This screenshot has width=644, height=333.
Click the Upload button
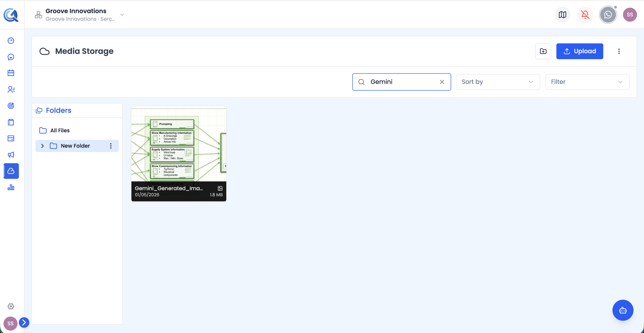580,51
